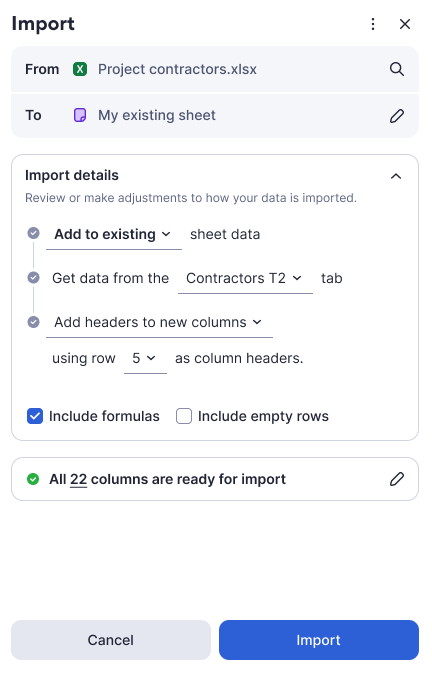Open the three-dot more options menu
The image size is (432, 673).
pyautogui.click(x=373, y=24)
